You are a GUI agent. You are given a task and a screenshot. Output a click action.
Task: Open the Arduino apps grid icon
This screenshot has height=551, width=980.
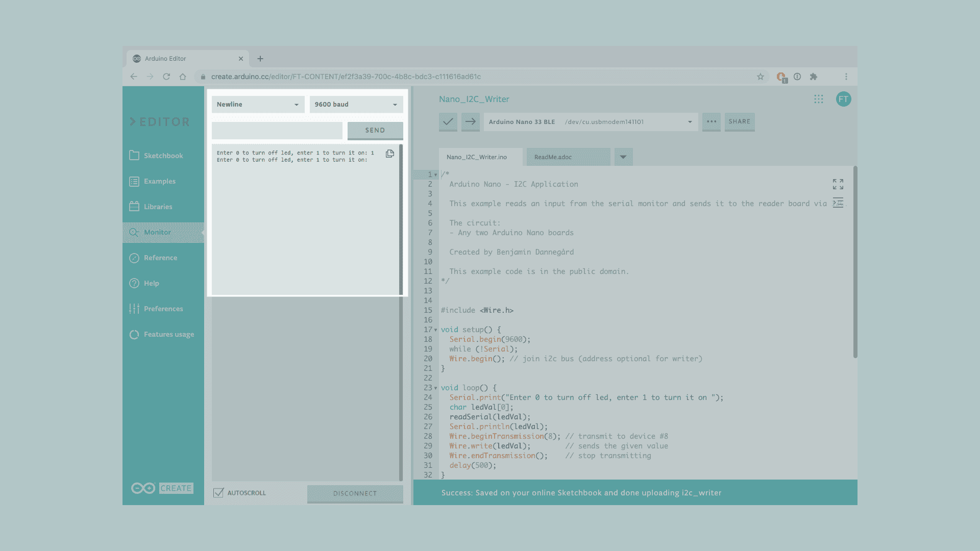click(818, 99)
